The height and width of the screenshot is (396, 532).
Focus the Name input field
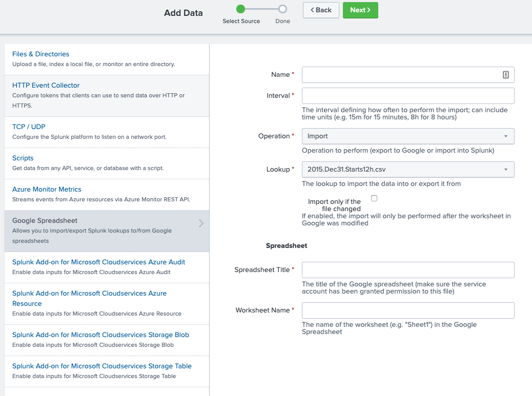click(x=408, y=75)
